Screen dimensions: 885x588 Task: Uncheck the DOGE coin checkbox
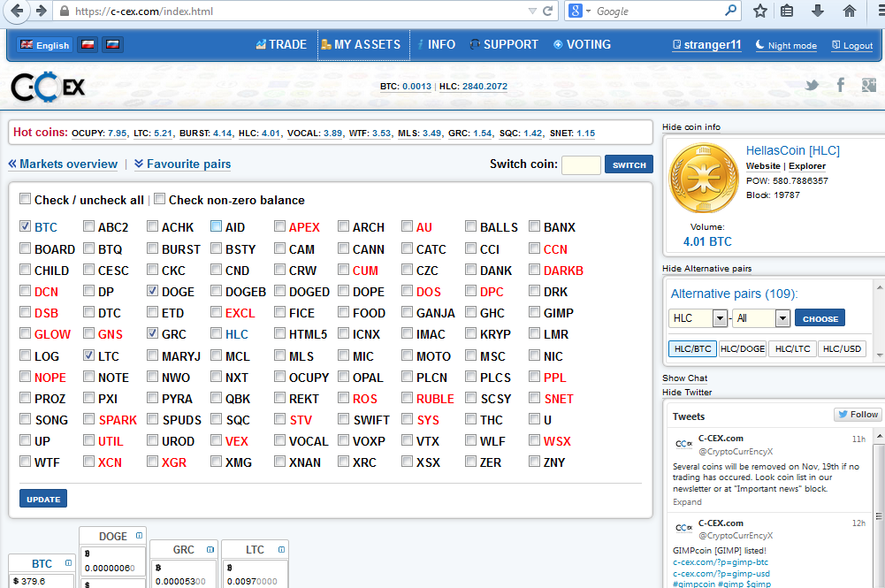pos(152,291)
